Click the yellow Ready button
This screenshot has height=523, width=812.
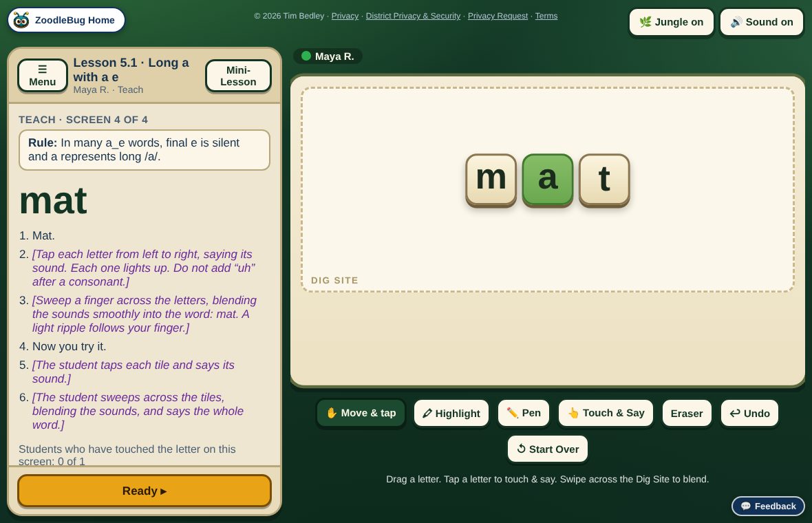coord(145,491)
